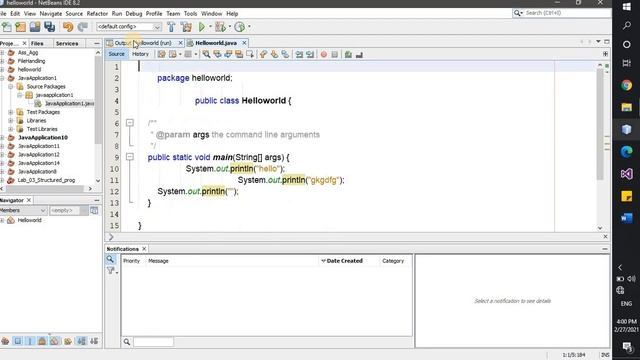Switch to the Output Helloworld (run) tab
Viewport: 640px width, 360px height.
click(142, 43)
